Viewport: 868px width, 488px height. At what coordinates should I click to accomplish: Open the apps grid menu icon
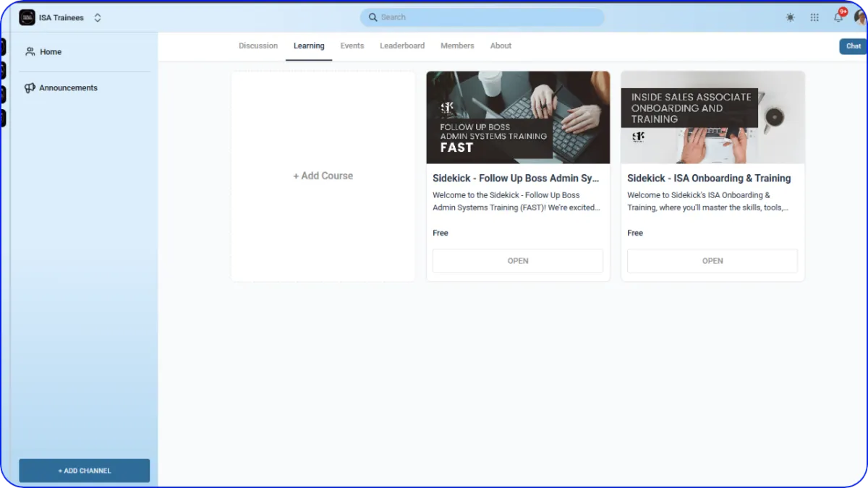point(814,17)
